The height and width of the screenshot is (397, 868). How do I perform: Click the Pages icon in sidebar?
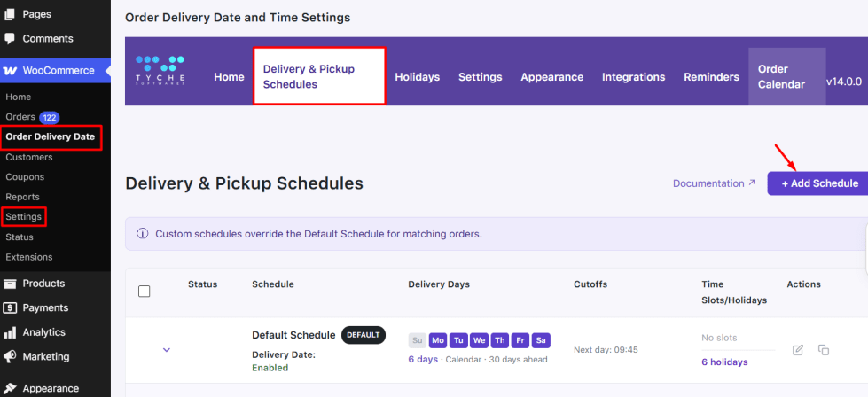click(10, 14)
